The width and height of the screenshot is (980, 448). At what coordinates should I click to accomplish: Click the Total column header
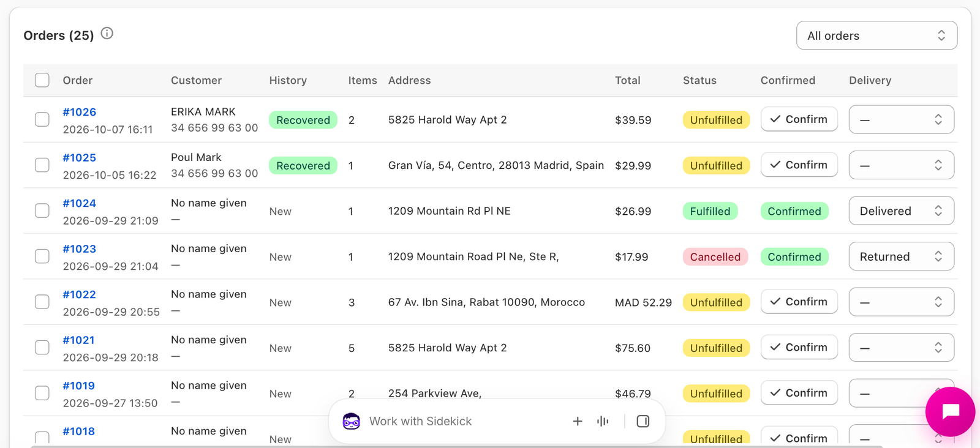tap(628, 80)
